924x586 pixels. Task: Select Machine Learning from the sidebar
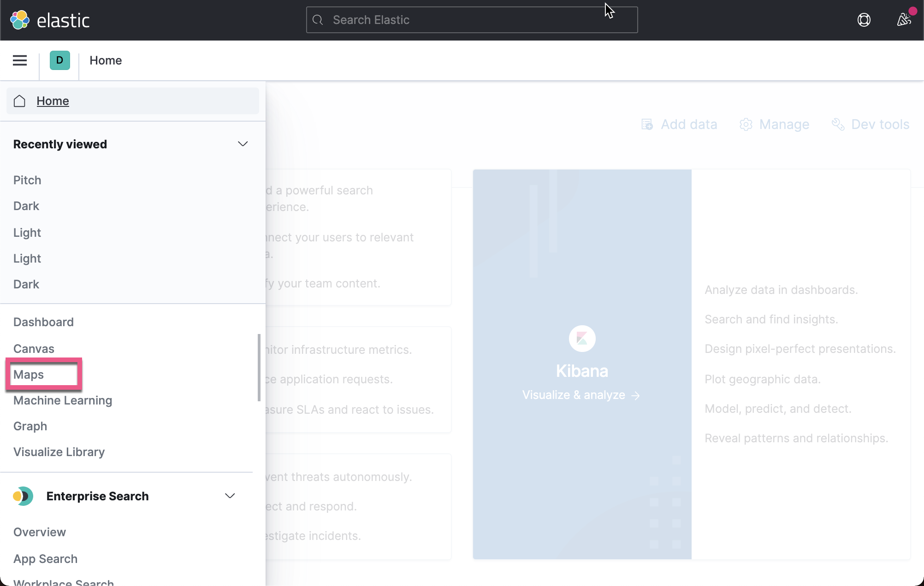[63, 400]
